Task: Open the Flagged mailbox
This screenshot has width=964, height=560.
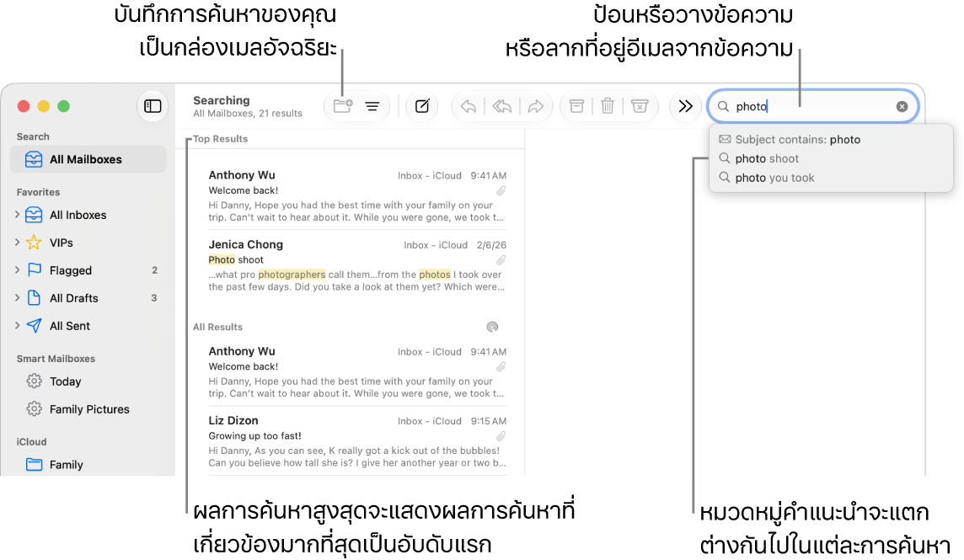Action: point(70,270)
